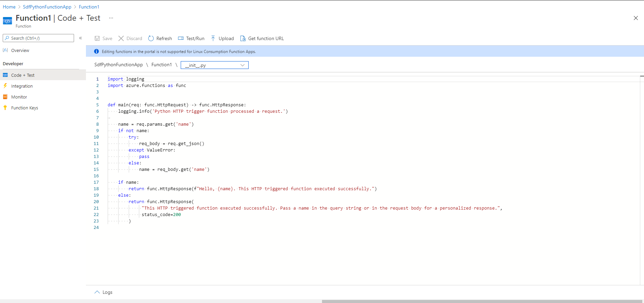Click the Refresh circular arrow icon
The height and width of the screenshot is (303, 644).
pyautogui.click(x=151, y=38)
